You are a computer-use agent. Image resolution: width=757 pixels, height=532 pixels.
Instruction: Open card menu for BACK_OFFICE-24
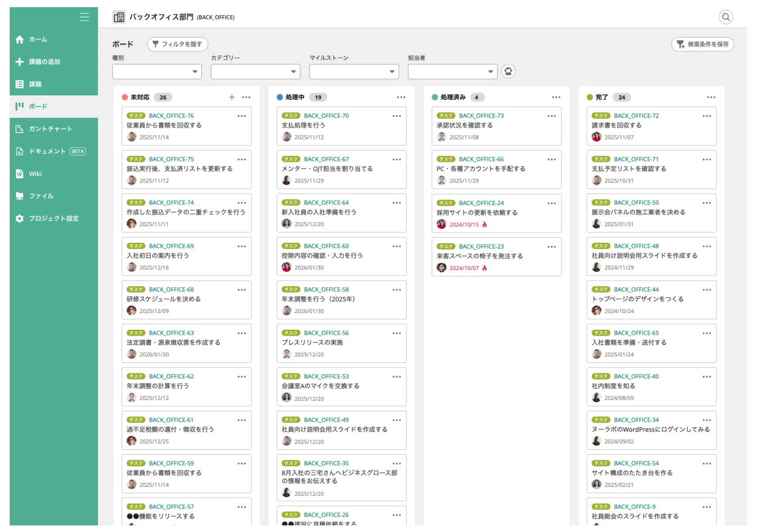point(552,203)
